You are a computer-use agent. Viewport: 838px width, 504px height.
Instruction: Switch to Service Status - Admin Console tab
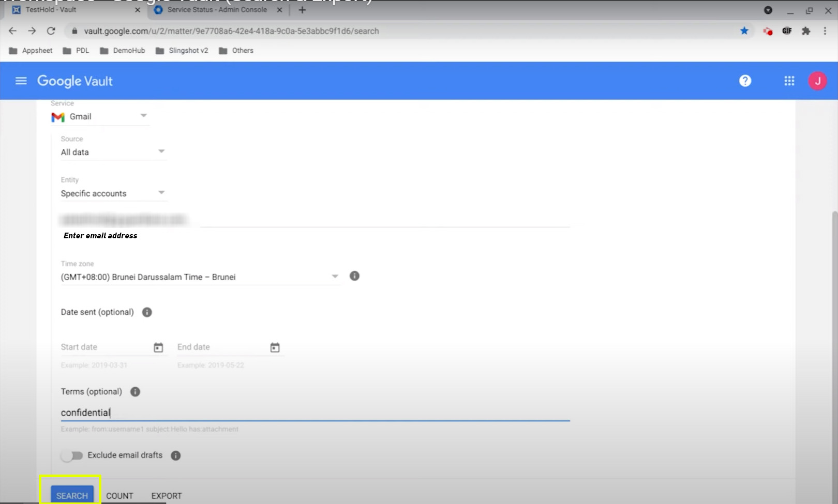(x=218, y=10)
